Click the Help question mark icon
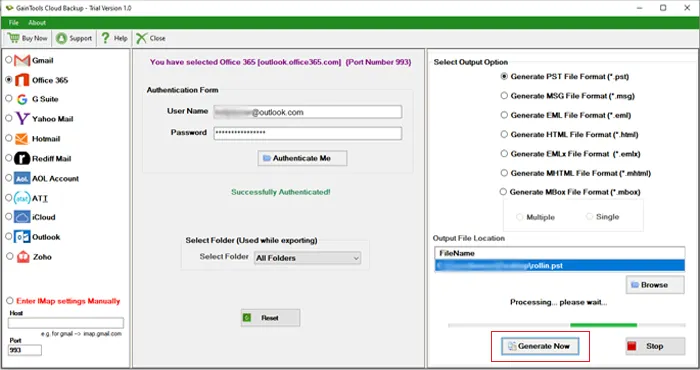This screenshot has height=370, width=700. coord(105,38)
